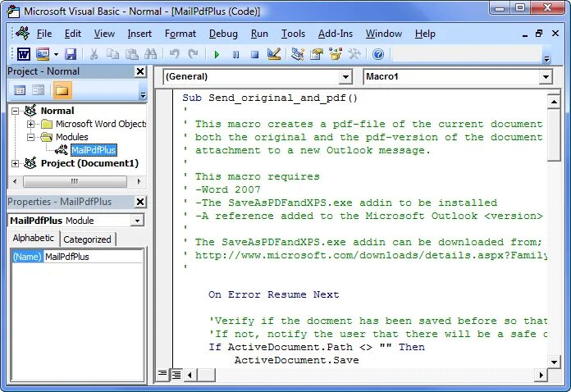The height and width of the screenshot is (392, 571).
Task: Restore the inner code window
Action: pyautogui.click(x=539, y=34)
